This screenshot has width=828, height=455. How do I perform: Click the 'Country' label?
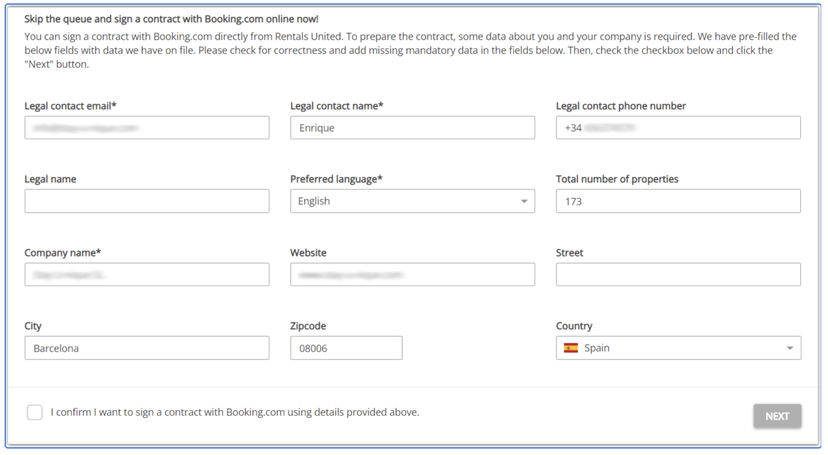click(x=574, y=326)
